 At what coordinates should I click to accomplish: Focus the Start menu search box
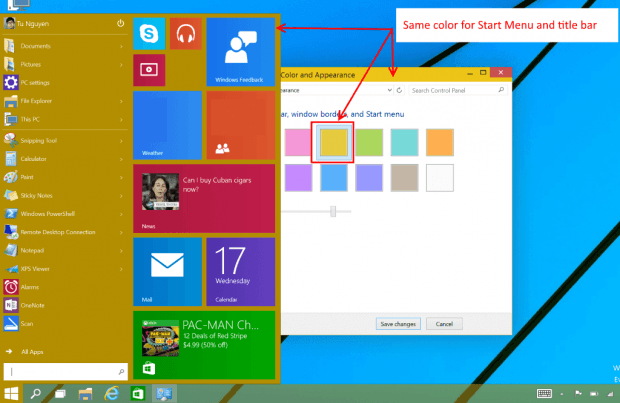point(66,372)
